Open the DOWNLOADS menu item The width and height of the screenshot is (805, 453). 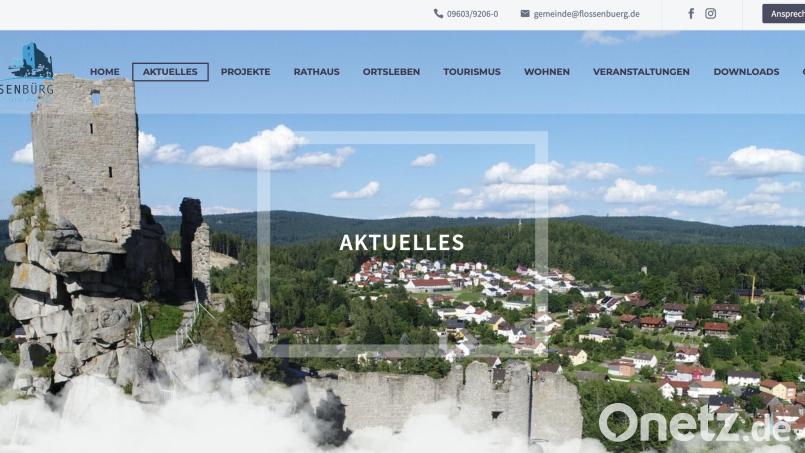coord(746,72)
